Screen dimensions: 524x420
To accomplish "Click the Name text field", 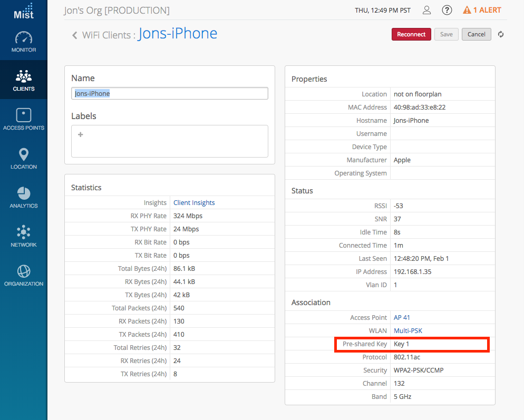I will pos(169,93).
